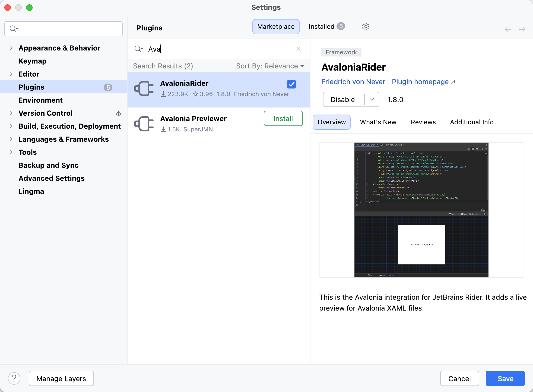Open the help question mark icon
This screenshot has height=392, width=533.
tap(14, 378)
